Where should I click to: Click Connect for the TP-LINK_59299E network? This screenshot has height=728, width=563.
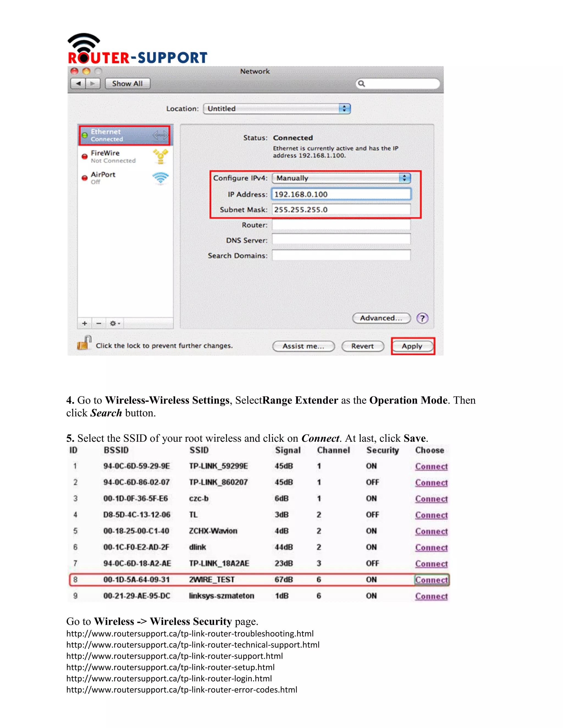point(431,466)
